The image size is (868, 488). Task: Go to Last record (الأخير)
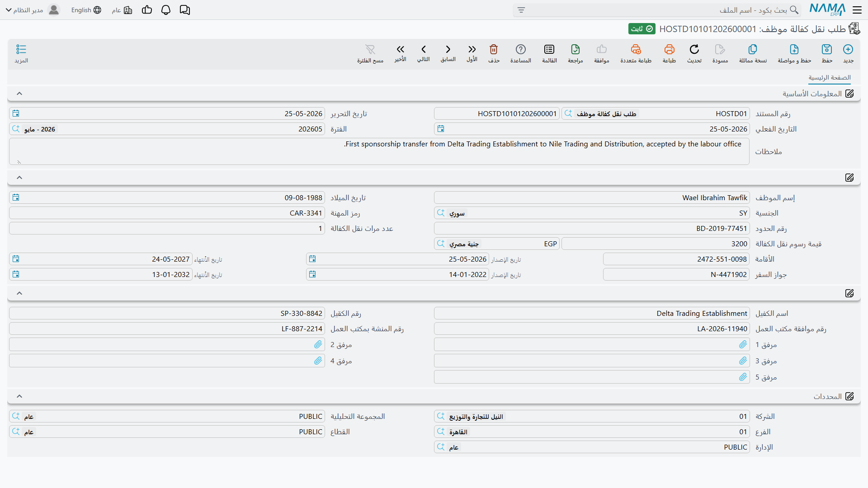(401, 49)
